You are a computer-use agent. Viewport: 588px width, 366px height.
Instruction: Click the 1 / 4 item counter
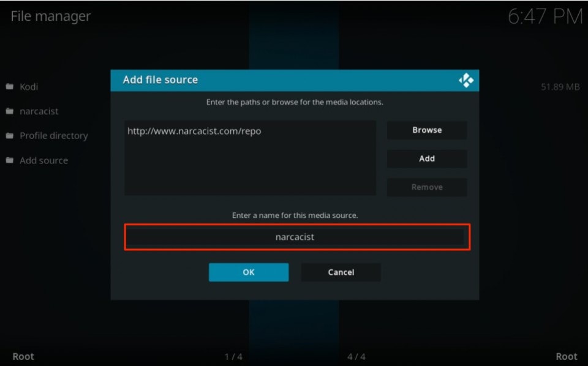pos(233,357)
